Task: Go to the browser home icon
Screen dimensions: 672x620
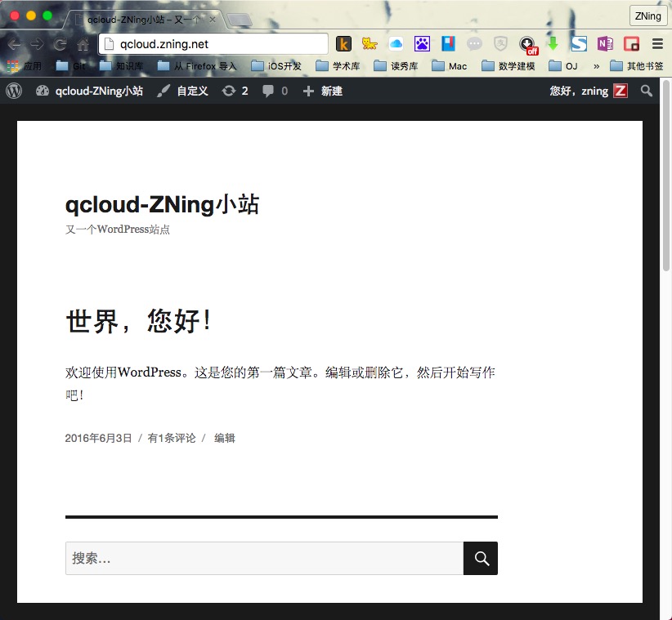Action: click(x=83, y=43)
